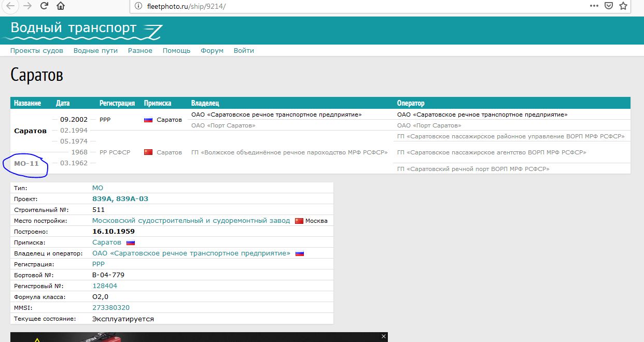Click Формула класса value О2,0
The image size is (644, 342).
tap(101, 297)
